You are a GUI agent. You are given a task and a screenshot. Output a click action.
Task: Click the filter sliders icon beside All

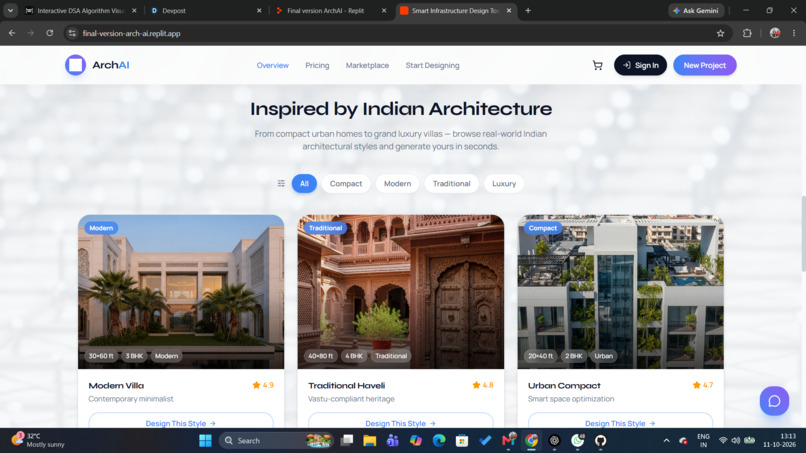pos(281,184)
